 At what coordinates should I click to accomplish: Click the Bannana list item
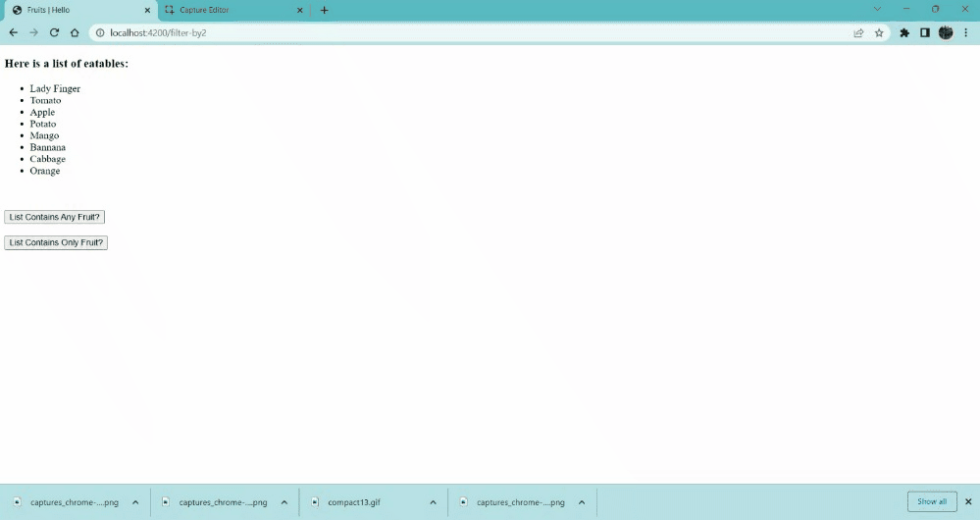[x=47, y=147]
